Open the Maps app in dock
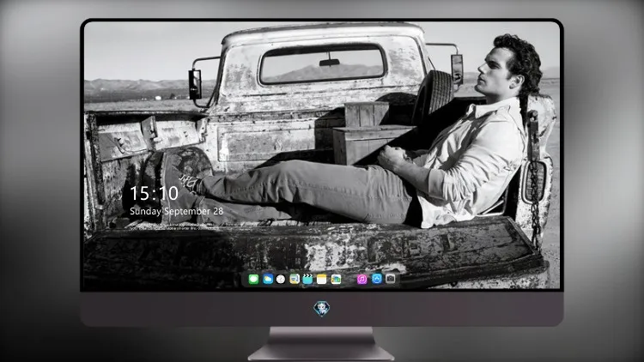The image size is (644, 362). point(295,280)
